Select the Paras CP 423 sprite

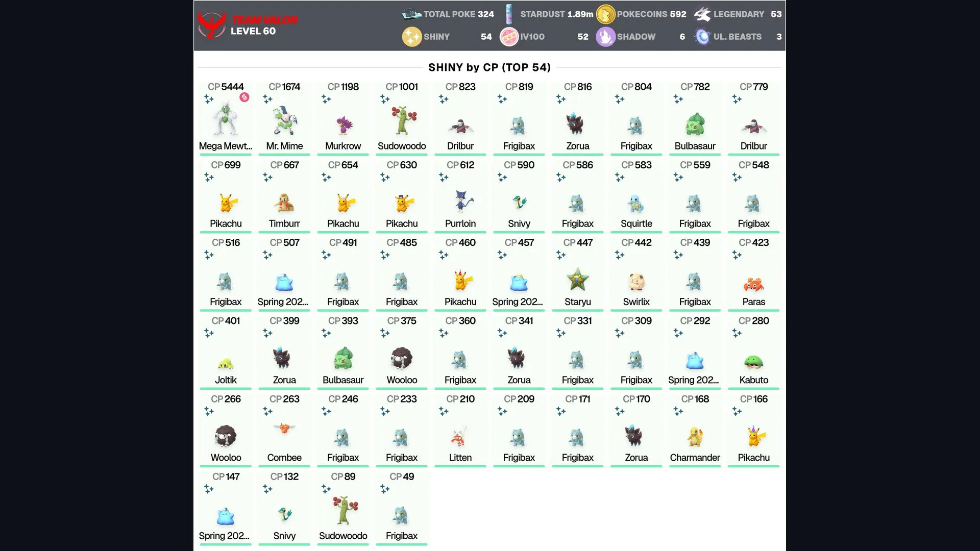pyautogui.click(x=754, y=284)
